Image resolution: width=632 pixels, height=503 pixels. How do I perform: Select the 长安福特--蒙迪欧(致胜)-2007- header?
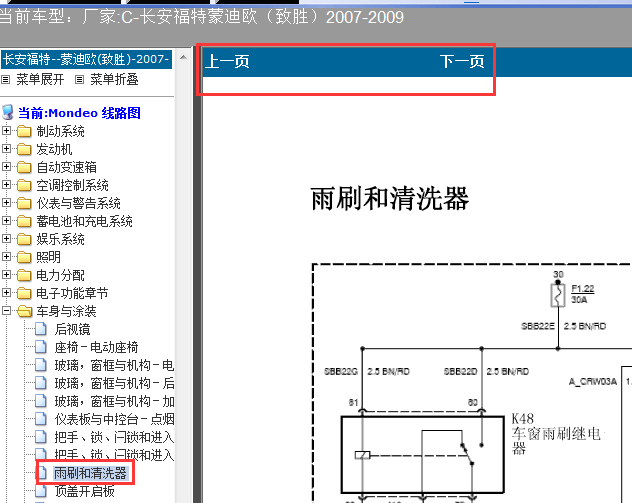[x=86, y=59]
